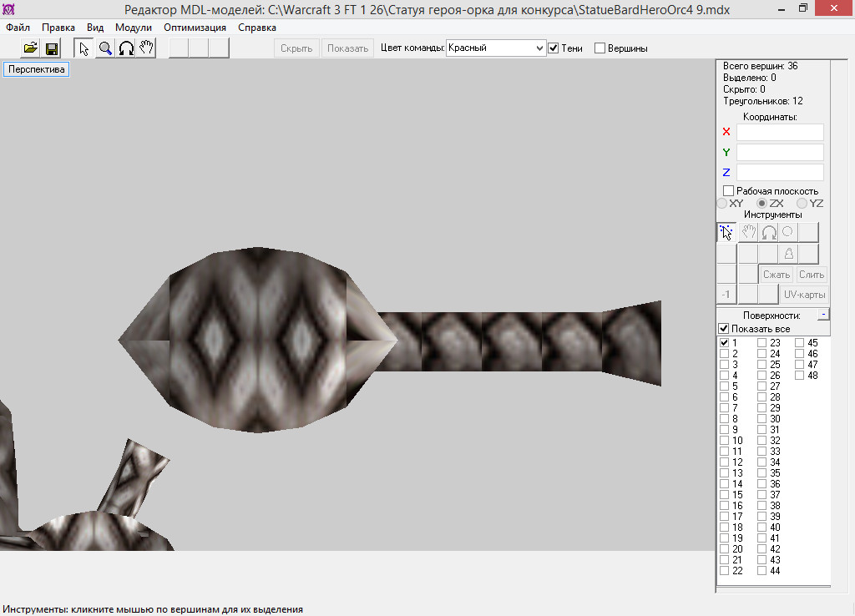Click the 'Треугольников: 12' text
This screenshot has width=855, height=616.
(763, 101)
